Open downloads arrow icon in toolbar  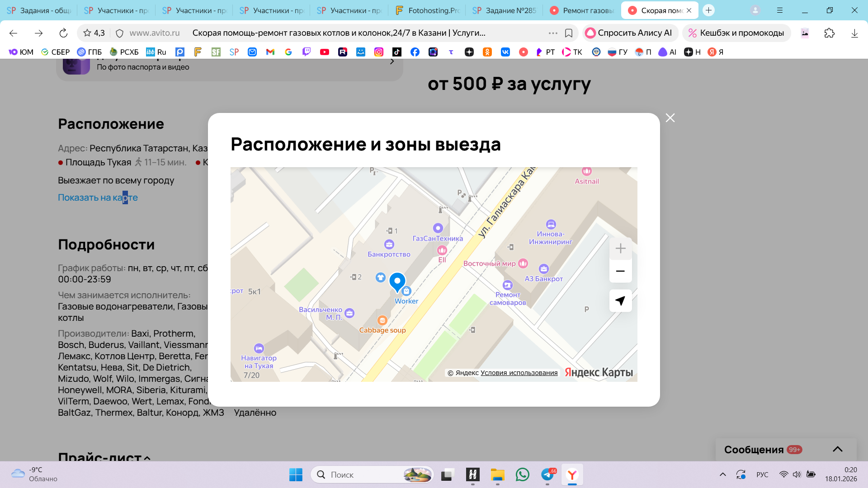[854, 33]
